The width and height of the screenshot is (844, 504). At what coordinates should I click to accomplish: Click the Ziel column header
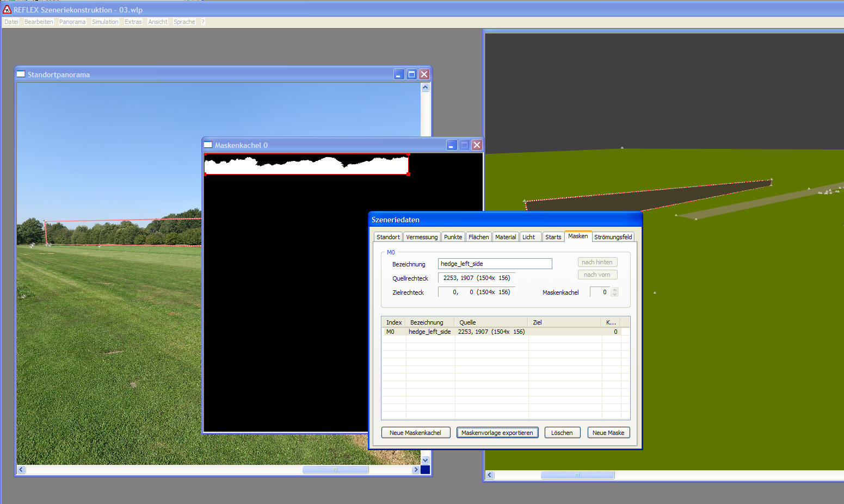click(565, 322)
